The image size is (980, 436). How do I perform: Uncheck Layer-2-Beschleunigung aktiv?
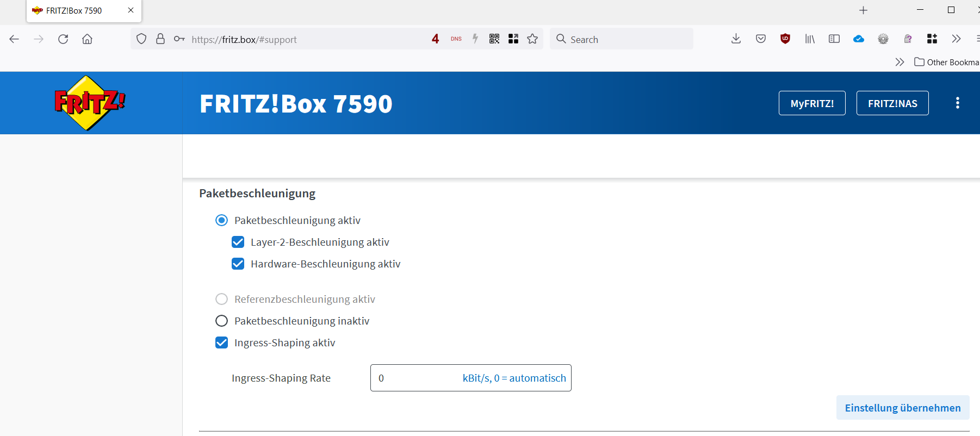(238, 242)
